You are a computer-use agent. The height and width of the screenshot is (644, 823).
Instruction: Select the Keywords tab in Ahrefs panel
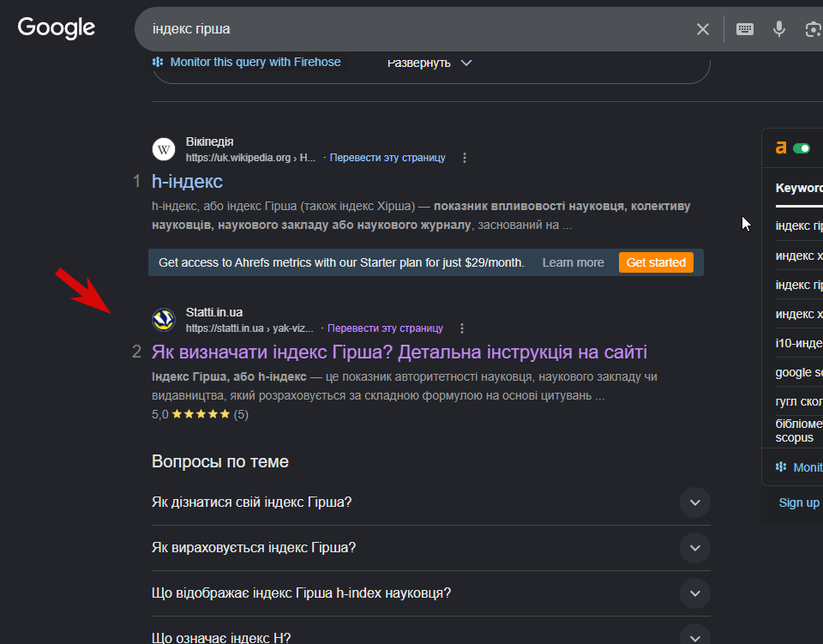(x=799, y=188)
